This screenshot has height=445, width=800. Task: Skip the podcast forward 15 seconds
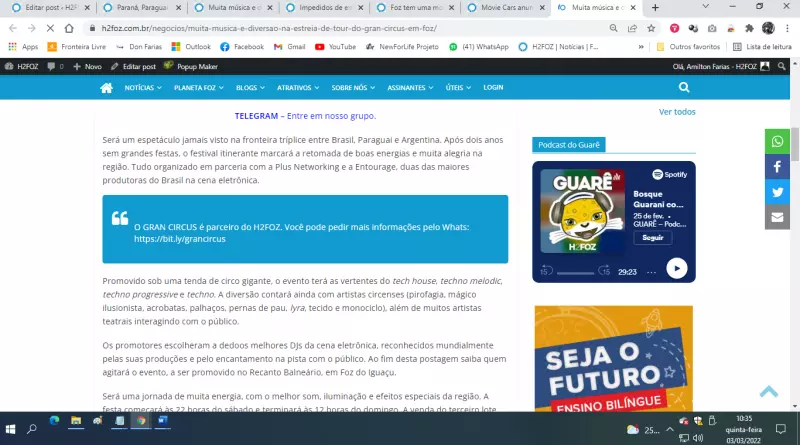click(604, 271)
